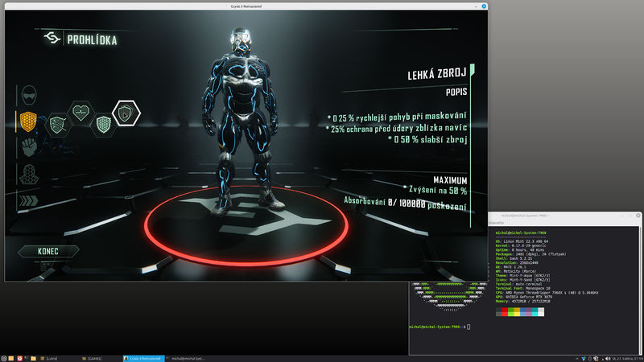
Task: Switch to the michal@michal terminal taskbar entry
Action: (186, 358)
